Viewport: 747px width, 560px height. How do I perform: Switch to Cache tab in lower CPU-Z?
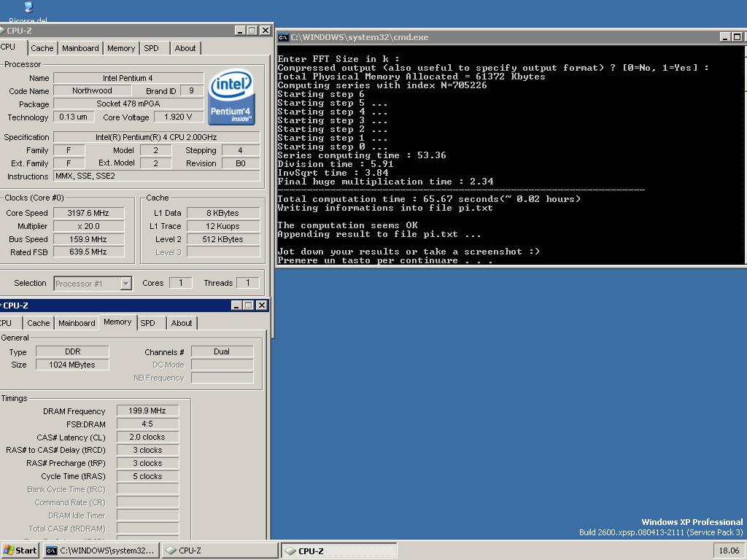coord(38,323)
